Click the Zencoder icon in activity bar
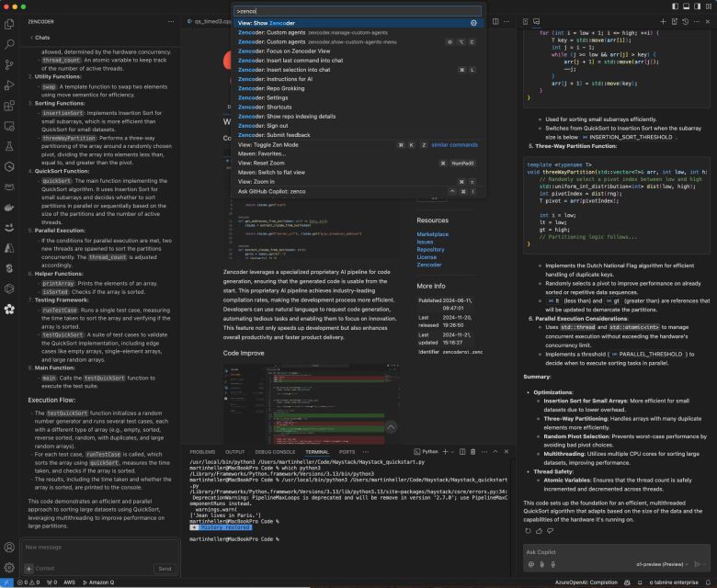Image resolution: width=717 pixels, height=588 pixels. pos(9,309)
